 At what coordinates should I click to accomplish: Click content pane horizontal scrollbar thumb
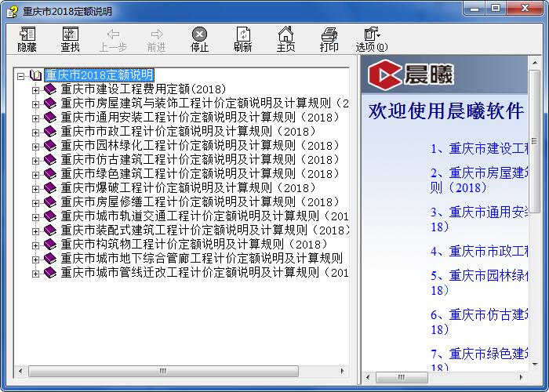[402, 377]
